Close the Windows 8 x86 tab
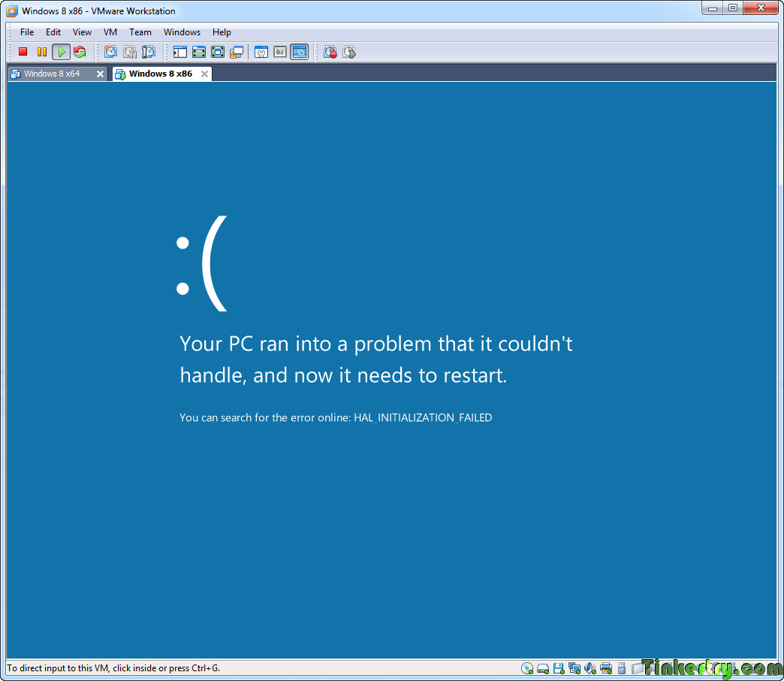 204,74
